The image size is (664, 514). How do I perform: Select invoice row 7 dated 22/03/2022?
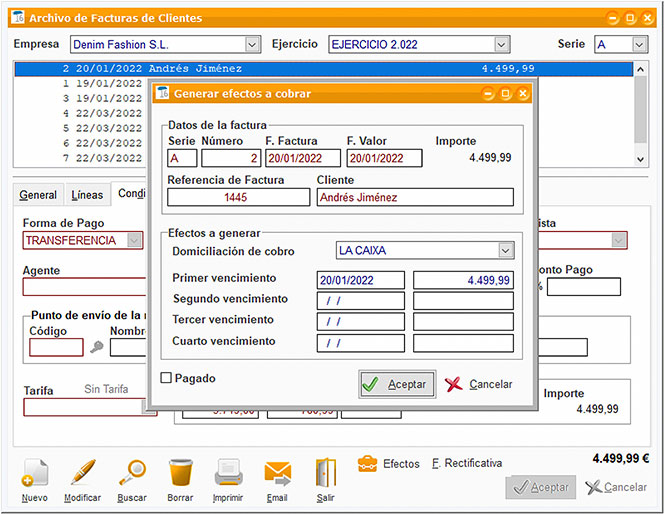pyautogui.click(x=80, y=158)
